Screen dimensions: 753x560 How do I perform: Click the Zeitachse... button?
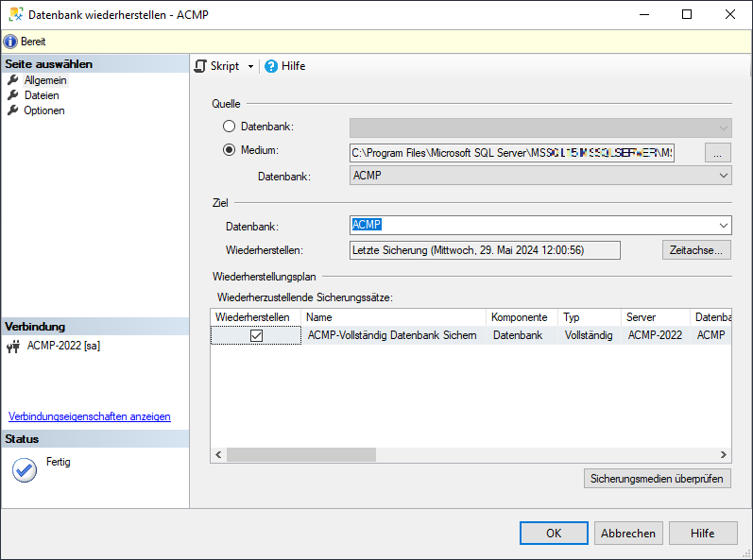[696, 250]
